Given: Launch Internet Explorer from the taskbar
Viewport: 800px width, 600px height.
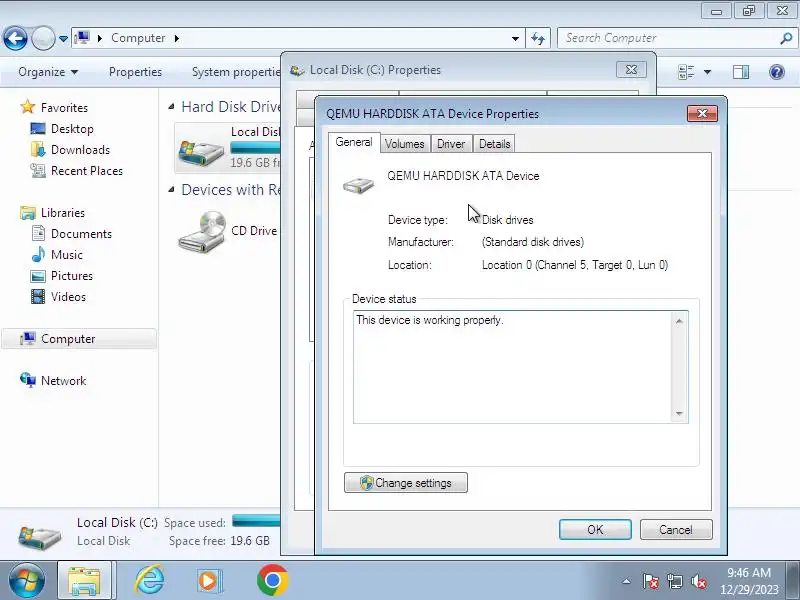Looking at the screenshot, I should [148, 580].
